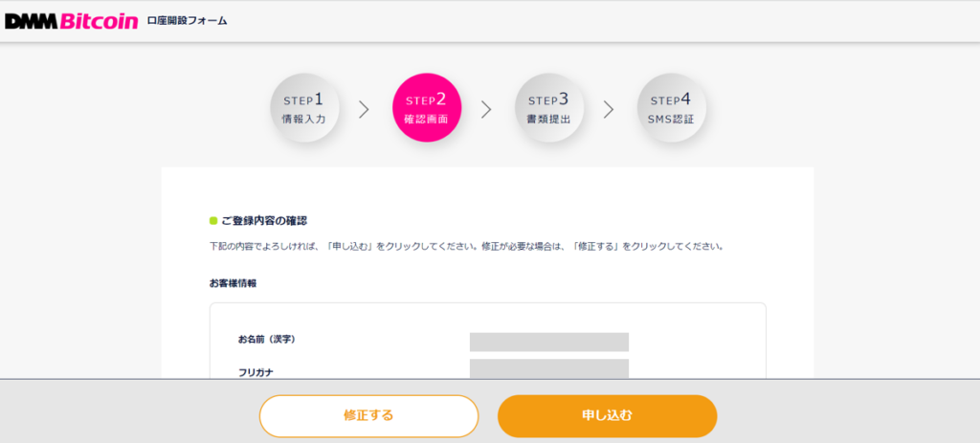Click the grey フリガナ value field
This screenshot has height=443, width=980.
548,368
